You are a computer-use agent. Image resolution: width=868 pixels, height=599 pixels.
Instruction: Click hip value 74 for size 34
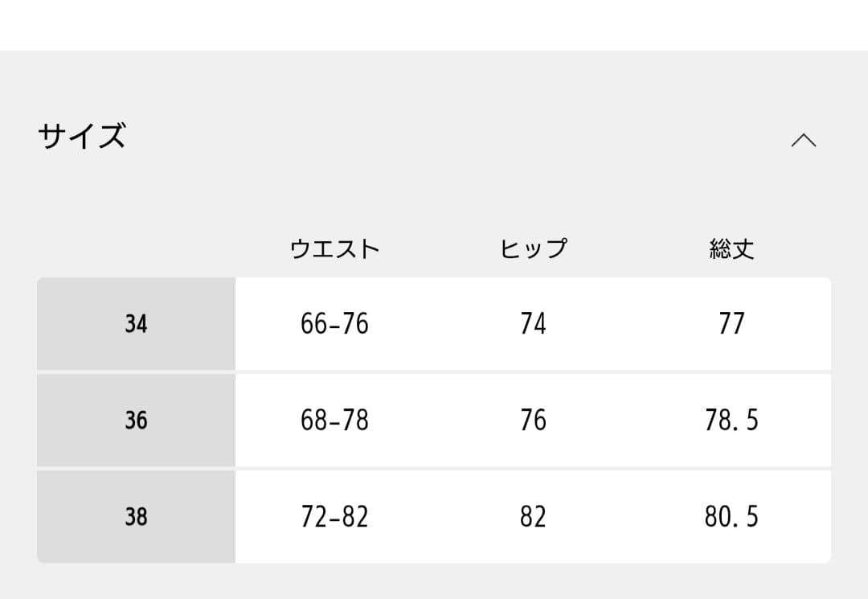533,324
